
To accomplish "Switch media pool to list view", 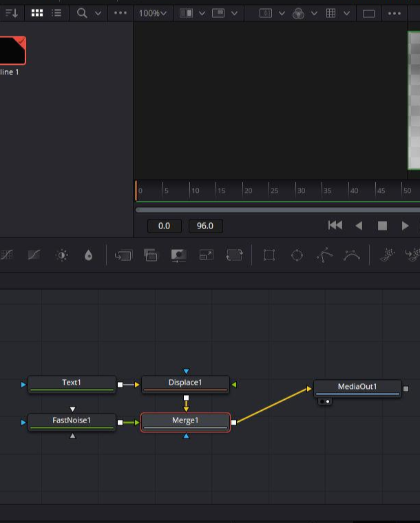I will point(56,13).
